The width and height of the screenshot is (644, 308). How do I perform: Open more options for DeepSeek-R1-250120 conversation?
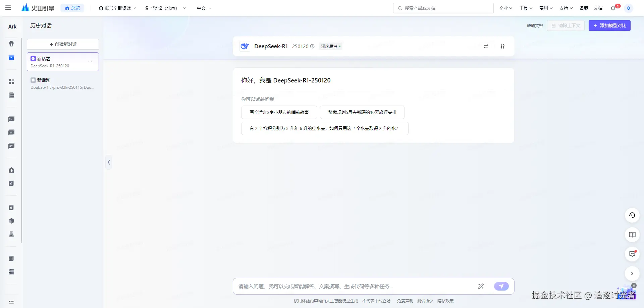click(x=90, y=62)
